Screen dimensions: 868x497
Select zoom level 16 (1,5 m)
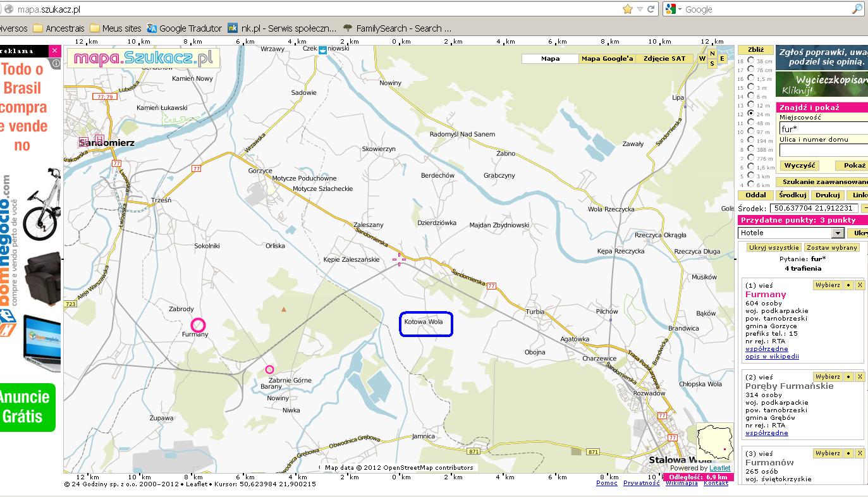[751, 78]
